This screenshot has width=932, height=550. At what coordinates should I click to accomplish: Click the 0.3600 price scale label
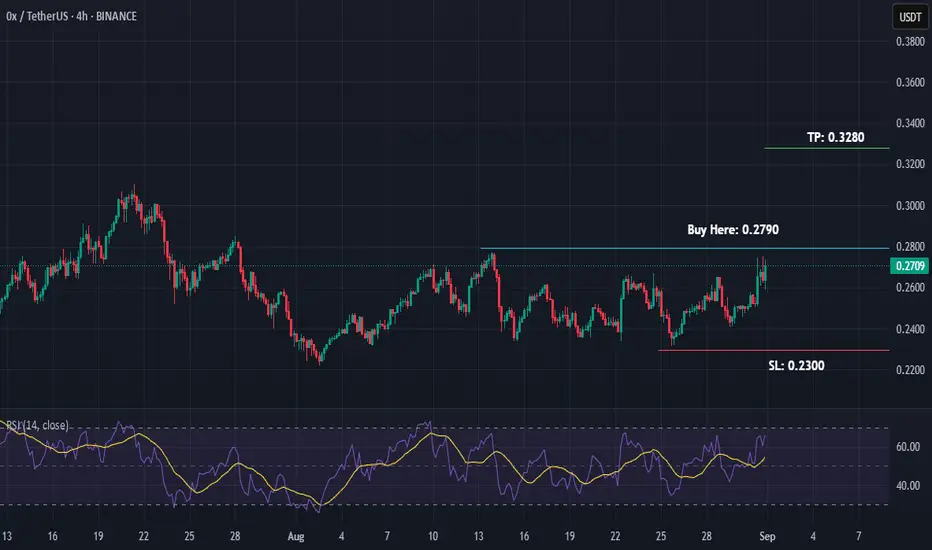[910, 82]
